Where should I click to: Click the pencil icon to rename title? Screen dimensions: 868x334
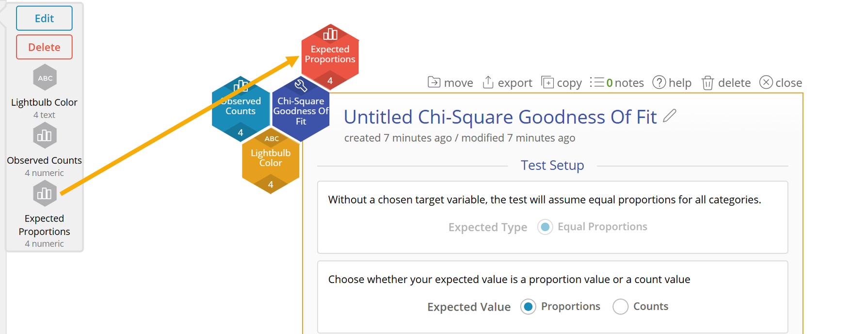pos(670,116)
